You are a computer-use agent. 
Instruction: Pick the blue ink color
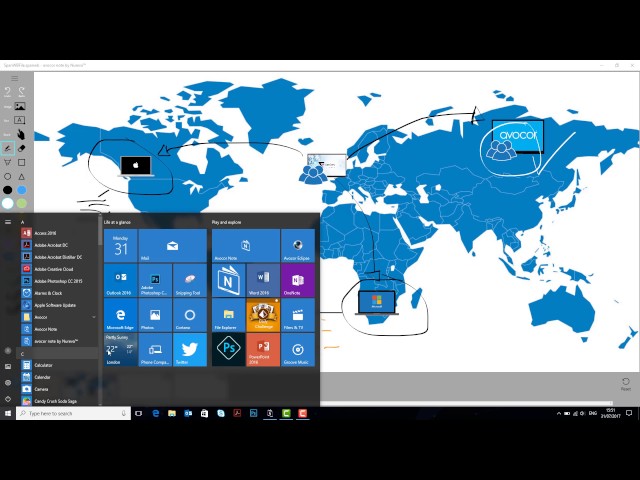22,190
